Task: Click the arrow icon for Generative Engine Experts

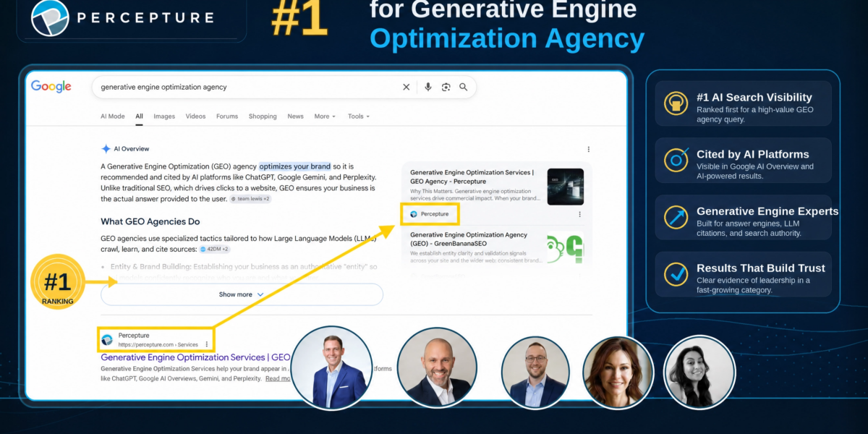Action: click(x=676, y=217)
